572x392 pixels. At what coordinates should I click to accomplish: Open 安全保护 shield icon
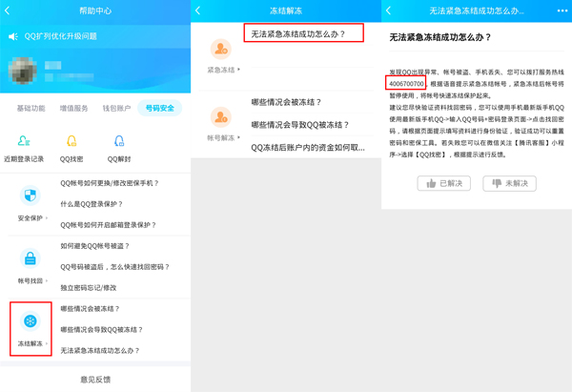[x=30, y=196]
